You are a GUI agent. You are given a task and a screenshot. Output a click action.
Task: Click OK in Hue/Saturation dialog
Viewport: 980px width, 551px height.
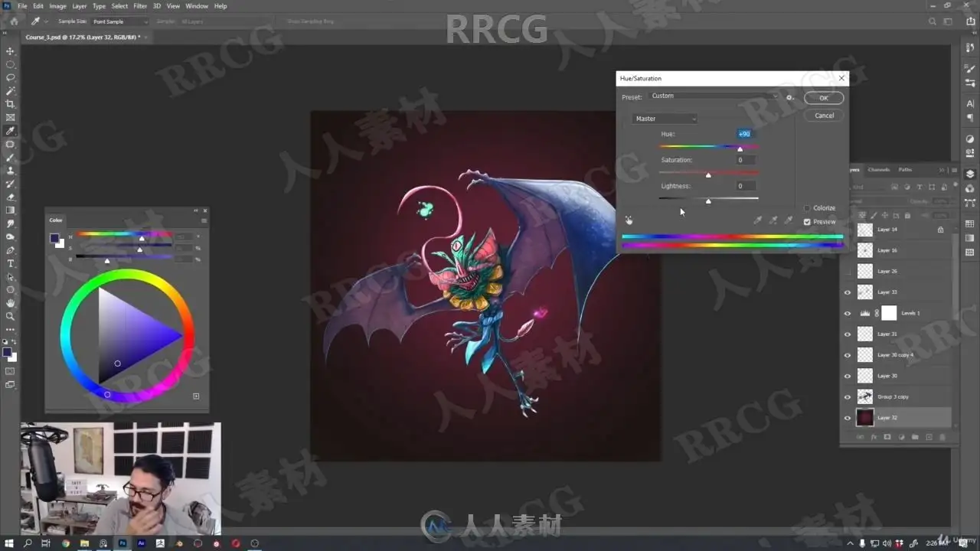click(x=824, y=98)
